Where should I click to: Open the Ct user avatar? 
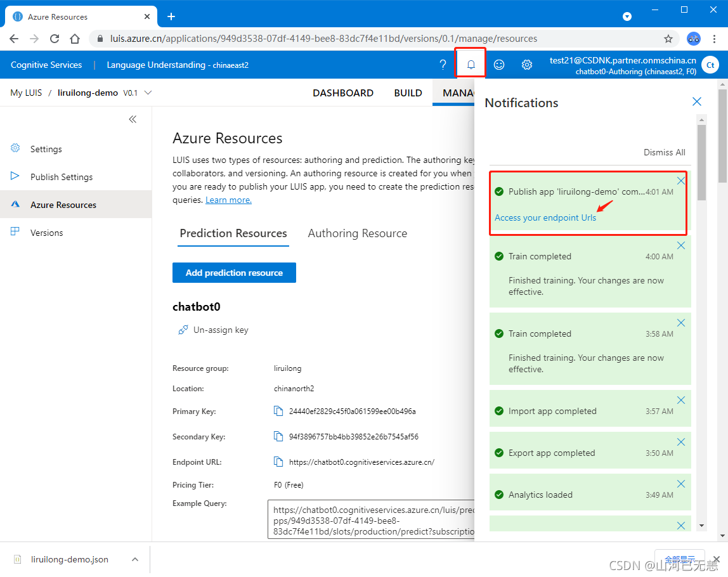(x=710, y=65)
